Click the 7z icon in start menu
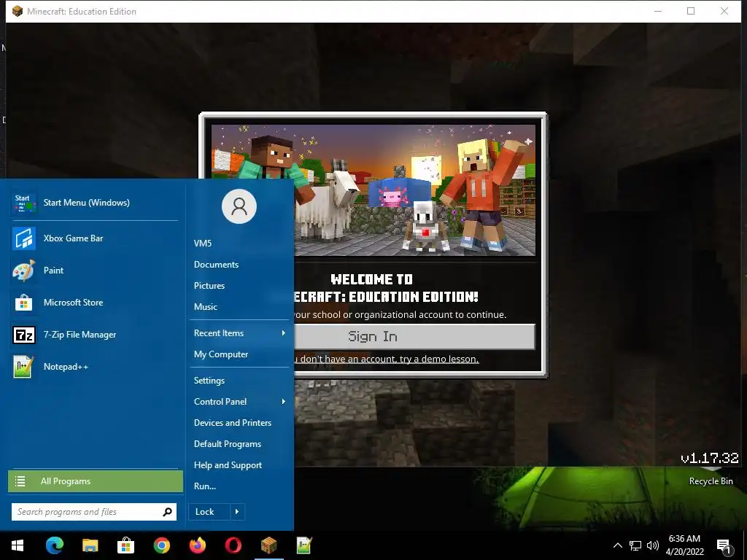Image resolution: width=747 pixels, height=560 pixels. [24, 335]
